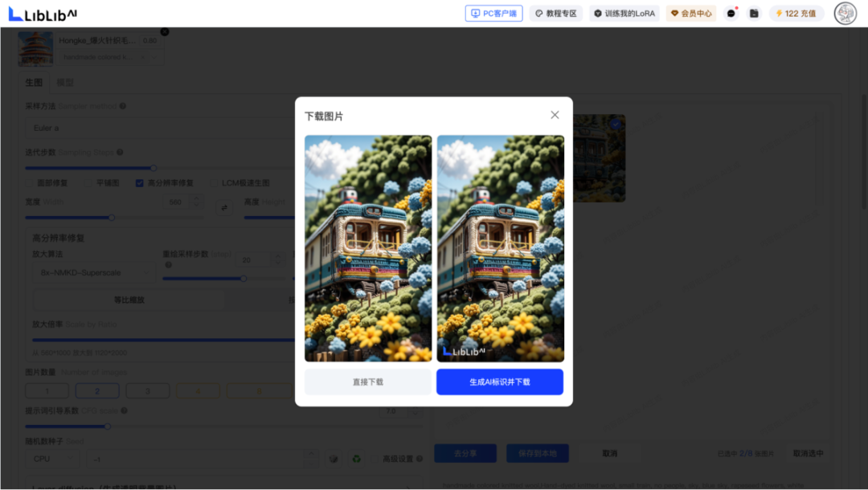Screen dimensions: 868x490
Task: Edit the seed value -1 field
Action: tap(197, 459)
